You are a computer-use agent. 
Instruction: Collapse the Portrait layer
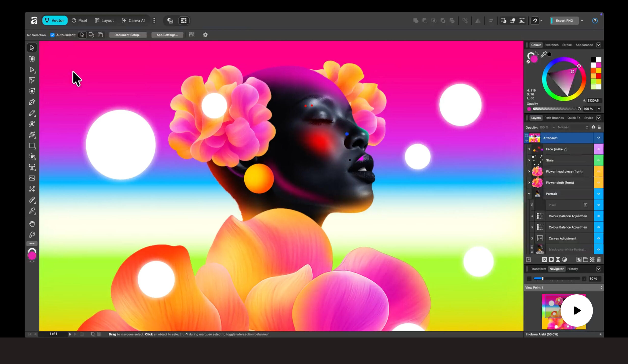529,194
